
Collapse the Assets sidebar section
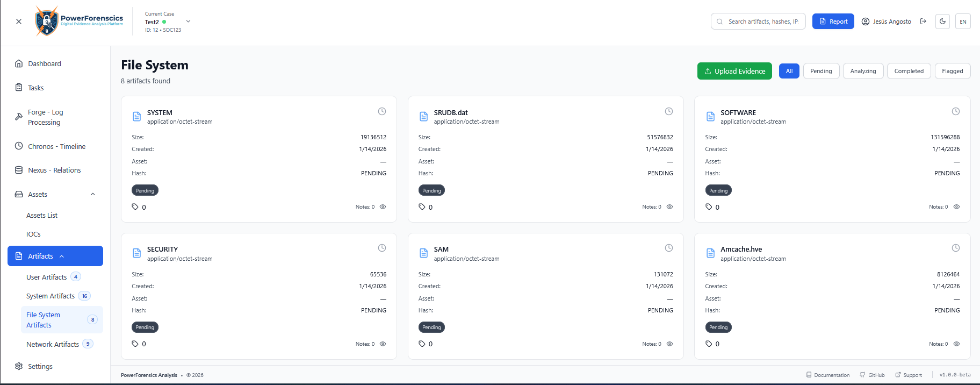click(x=93, y=195)
